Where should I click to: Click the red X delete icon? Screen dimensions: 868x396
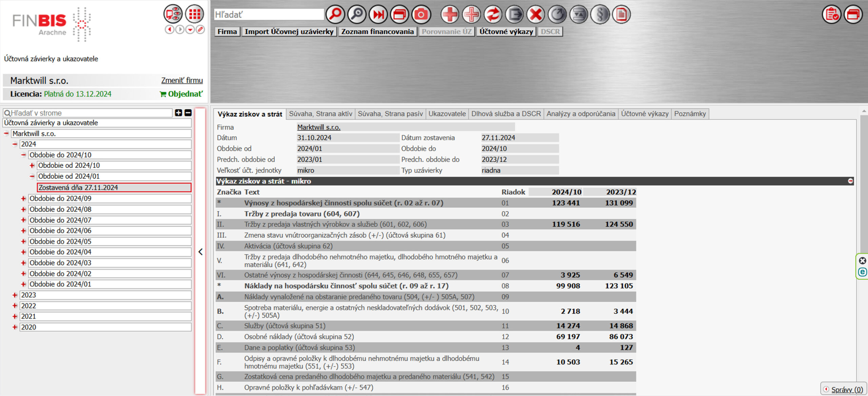[x=536, y=15]
